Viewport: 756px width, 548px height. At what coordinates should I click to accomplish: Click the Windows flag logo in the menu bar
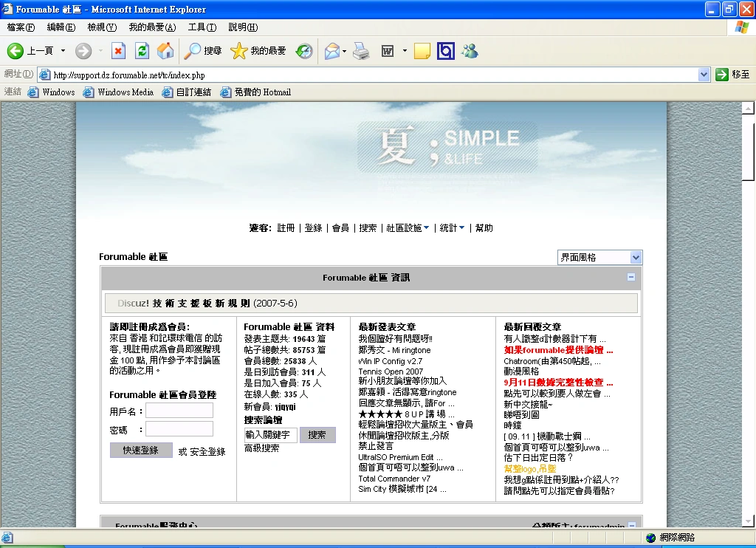(x=741, y=27)
